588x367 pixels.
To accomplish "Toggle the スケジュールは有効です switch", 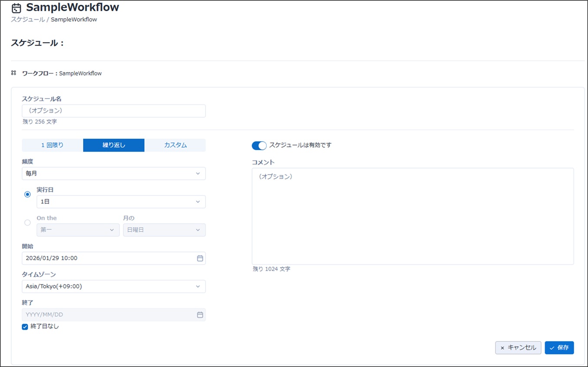I will tap(259, 145).
